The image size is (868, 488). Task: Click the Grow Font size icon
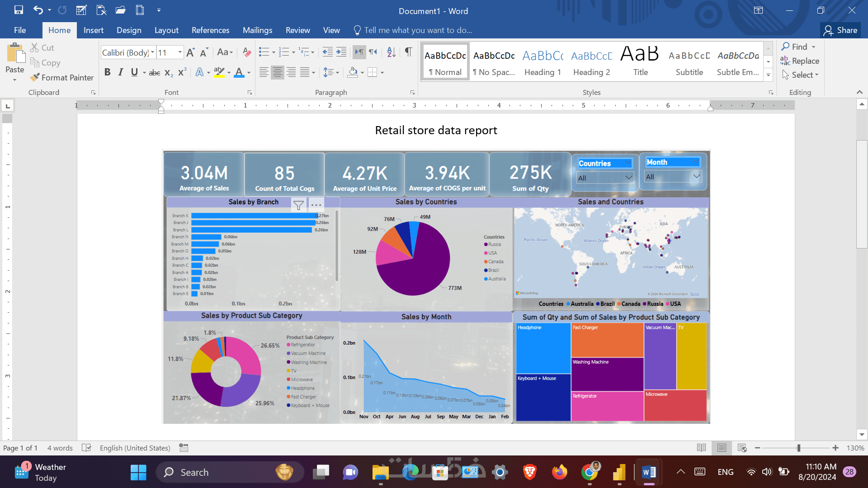point(190,52)
